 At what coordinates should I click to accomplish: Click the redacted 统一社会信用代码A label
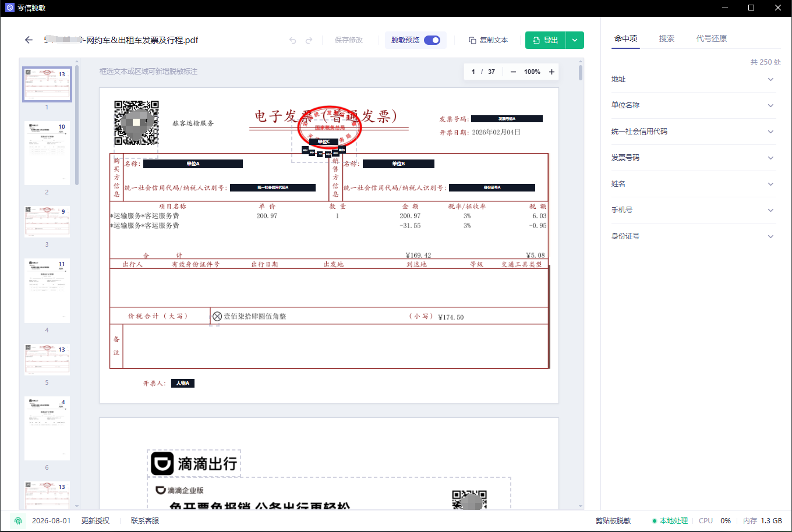[273, 187]
